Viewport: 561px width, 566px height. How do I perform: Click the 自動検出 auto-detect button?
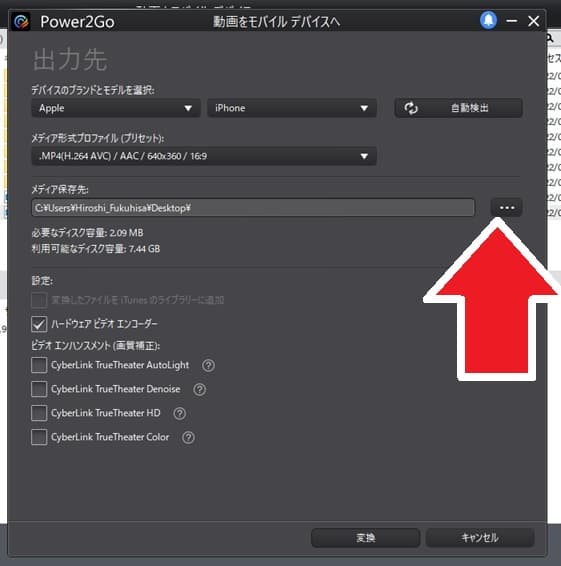coord(458,108)
